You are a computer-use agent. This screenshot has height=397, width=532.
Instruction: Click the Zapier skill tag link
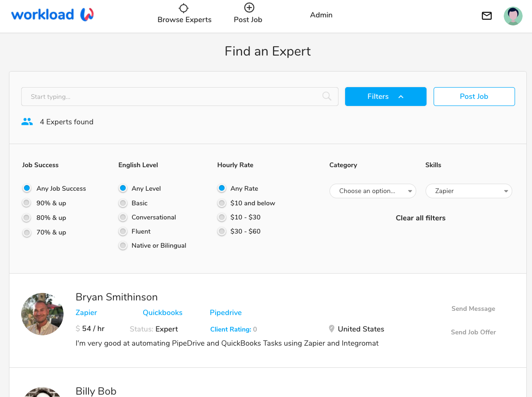pos(86,313)
